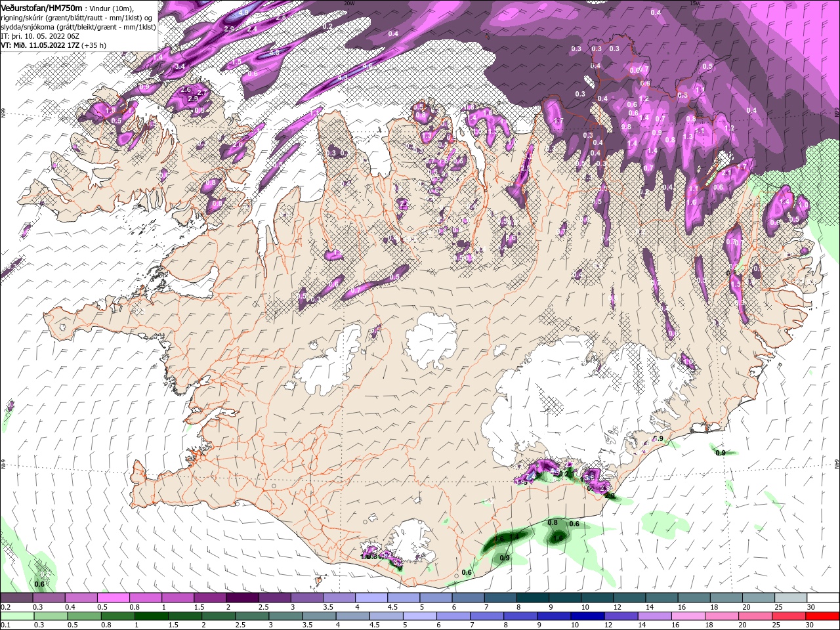Click the black 2.0 rainfall value label

[x=610, y=496]
